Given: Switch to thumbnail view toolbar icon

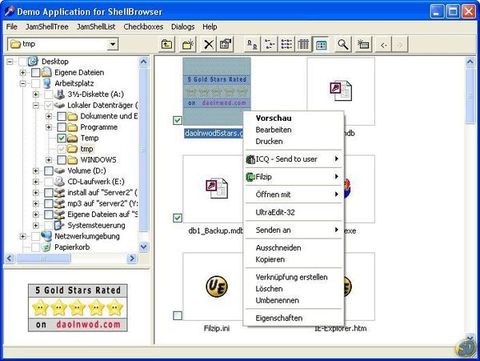Looking at the screenshot, I should (x=321, y=44).
